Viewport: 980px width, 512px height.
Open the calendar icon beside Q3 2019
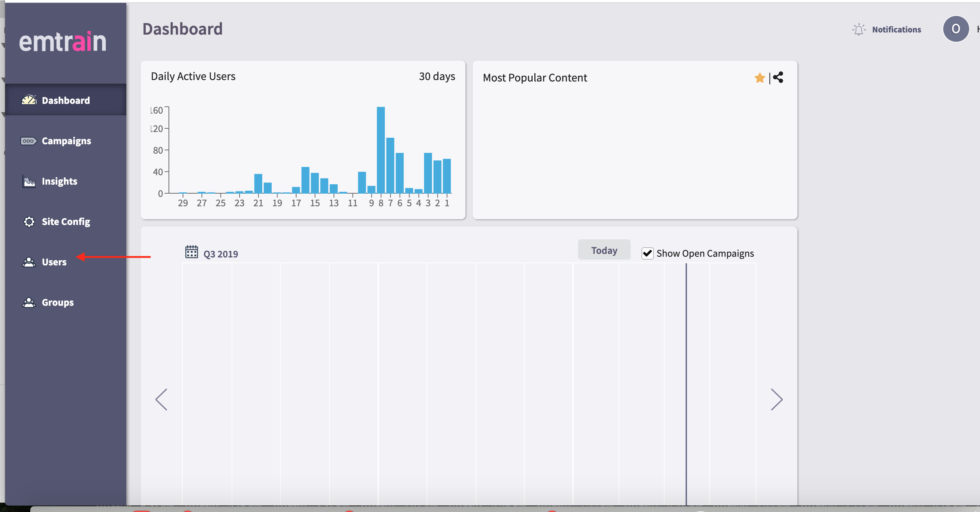191,252
